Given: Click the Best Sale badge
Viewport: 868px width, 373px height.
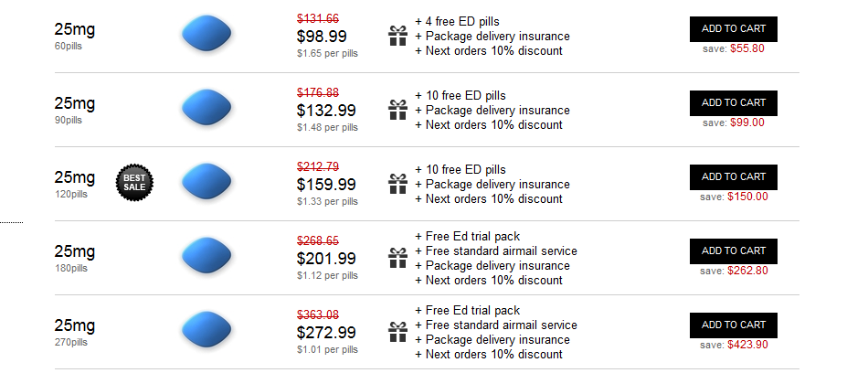Looking at the screenshot, I should [134, 182].
